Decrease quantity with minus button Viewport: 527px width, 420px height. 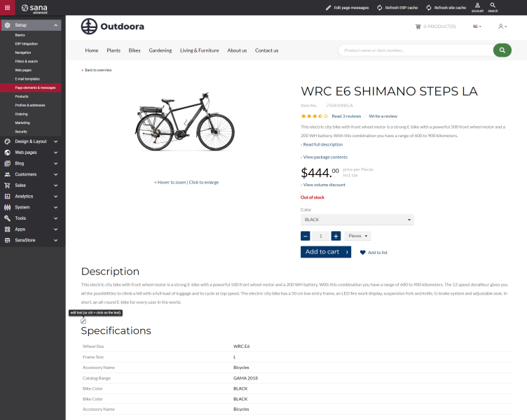pyautogui.click(x=305, y=236)
